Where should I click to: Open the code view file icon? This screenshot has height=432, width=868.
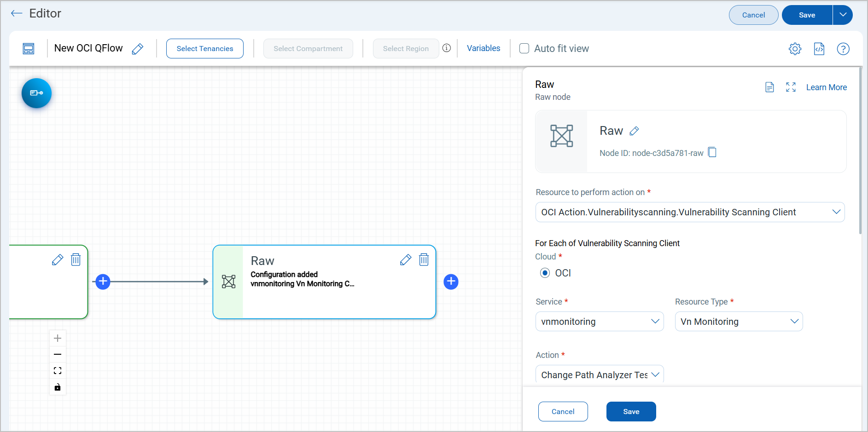(819, 49)
